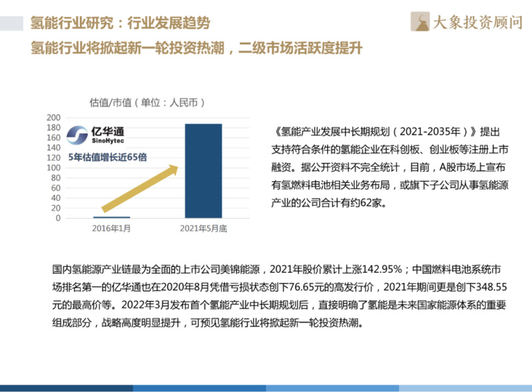Select the subtitle about 新一轮投资热潮
Image resolution: width=532 pixels, height=392 pixels.
196,49
